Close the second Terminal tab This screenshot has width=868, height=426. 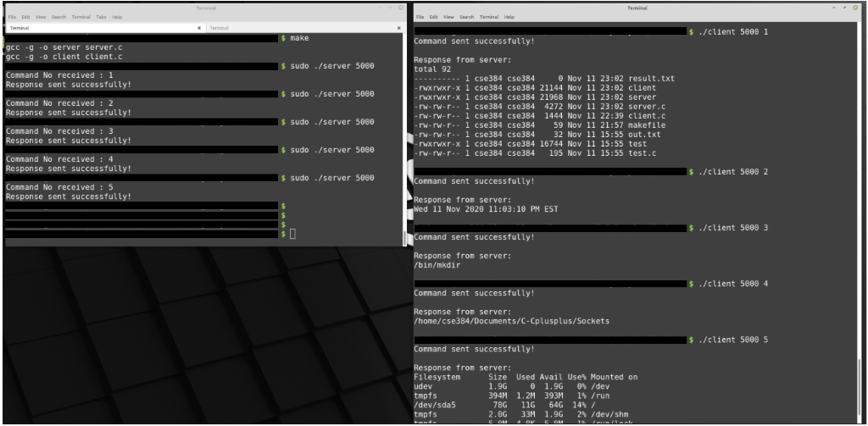(x=398, y=28)
